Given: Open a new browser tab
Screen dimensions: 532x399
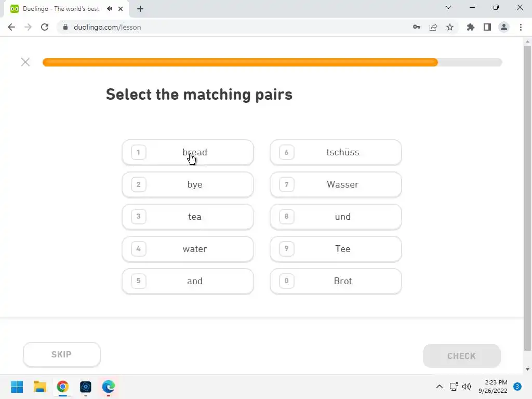Looking at the screenshot, I should 140,9.
